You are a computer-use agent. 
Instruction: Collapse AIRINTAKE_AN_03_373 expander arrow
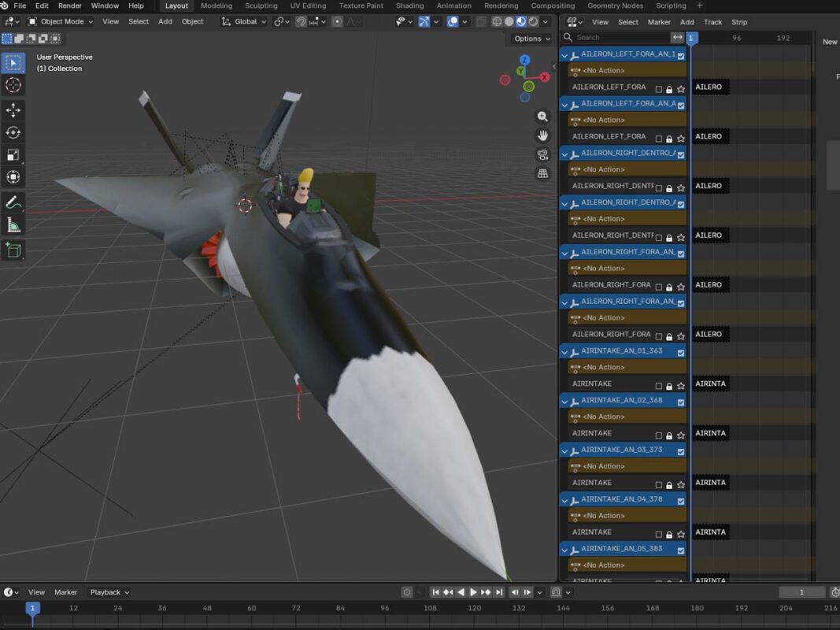[x=564, y=451]
